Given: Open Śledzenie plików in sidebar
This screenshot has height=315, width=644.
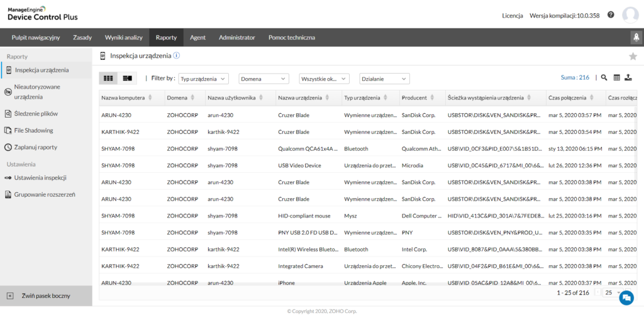Looking at the screenshot, I should point(36,114).
